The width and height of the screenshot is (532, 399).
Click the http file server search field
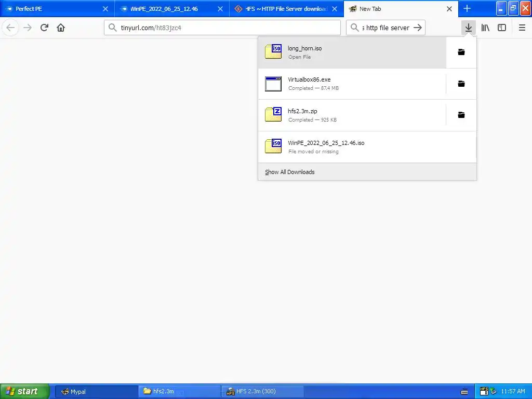(385, 28)
